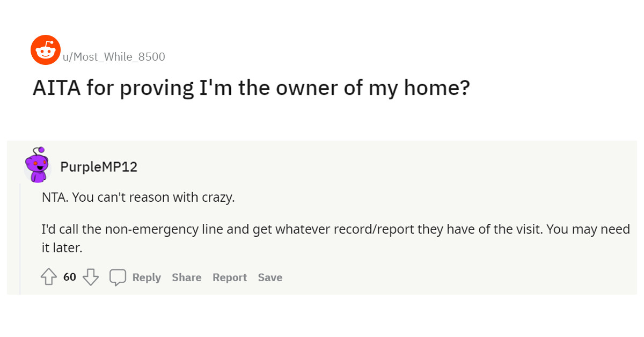
Task: Toggle the upvote on PurpleMP12's comment
Action: tap(49, 276)
